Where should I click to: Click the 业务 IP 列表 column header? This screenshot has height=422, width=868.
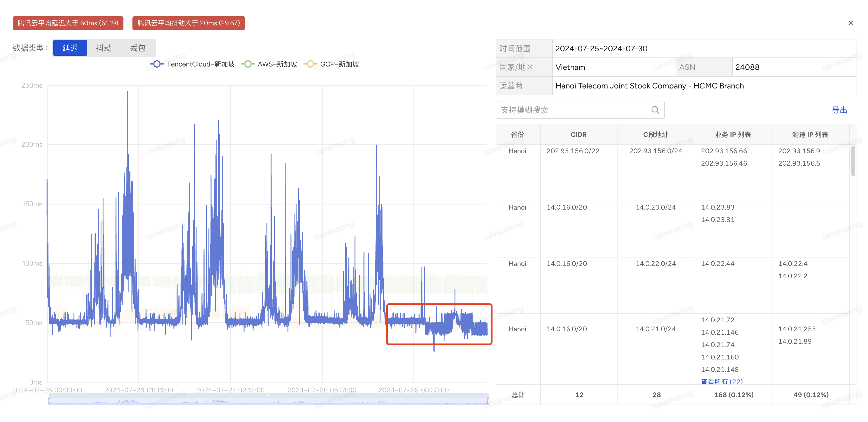[x=733, y=134]
